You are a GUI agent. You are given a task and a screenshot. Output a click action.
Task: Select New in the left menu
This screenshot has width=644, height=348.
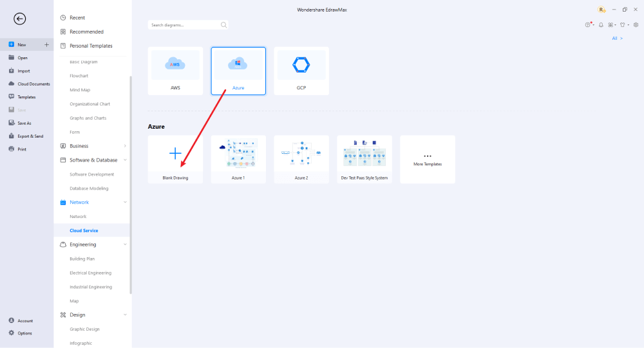[22, 45]
